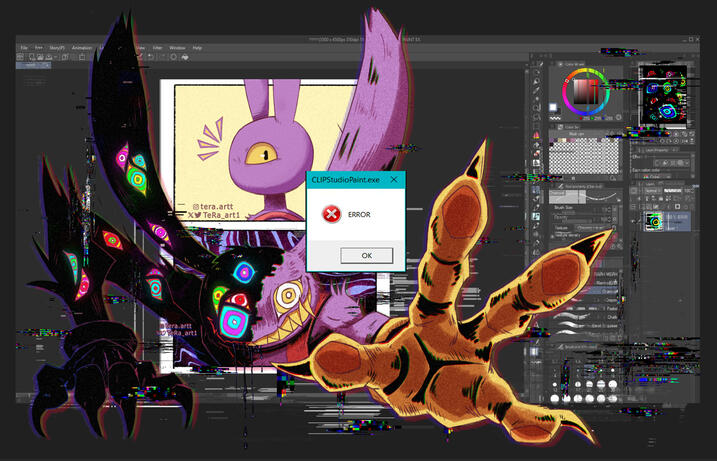This screenshot has height=461, width=717.
Task: Click the Save icon in command bar
Action: coord(48,57)
